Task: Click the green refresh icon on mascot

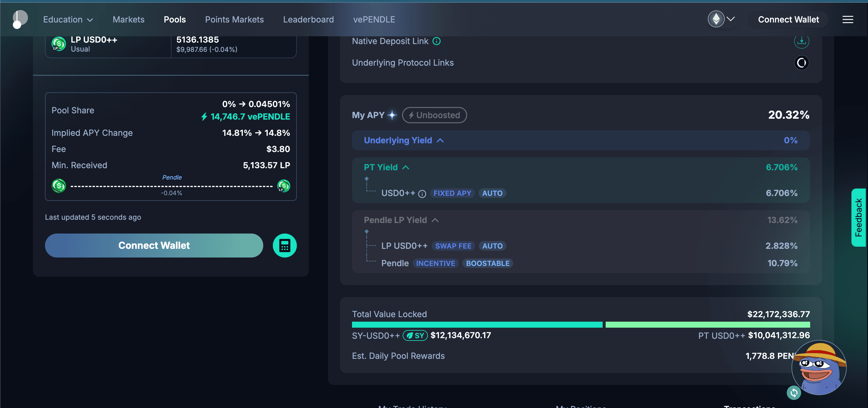Action: click(794, 392)
